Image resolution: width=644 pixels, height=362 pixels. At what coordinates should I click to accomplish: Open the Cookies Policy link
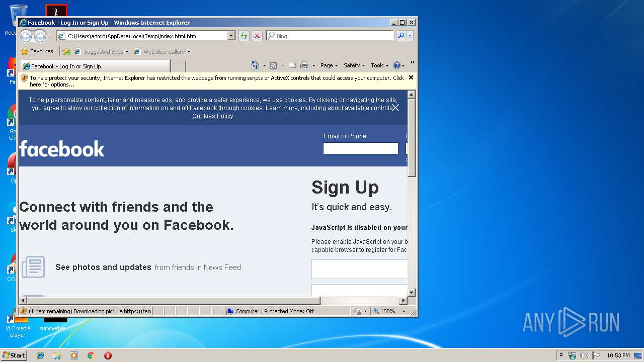point(212,116)
